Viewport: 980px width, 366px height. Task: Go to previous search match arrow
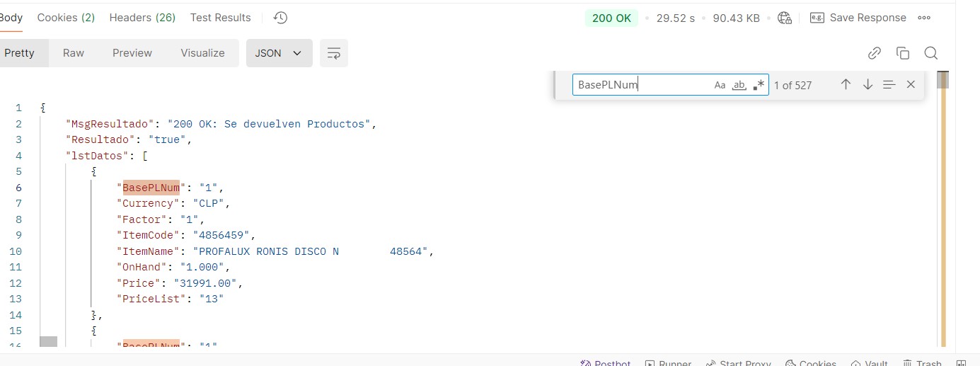coord(846,84)
